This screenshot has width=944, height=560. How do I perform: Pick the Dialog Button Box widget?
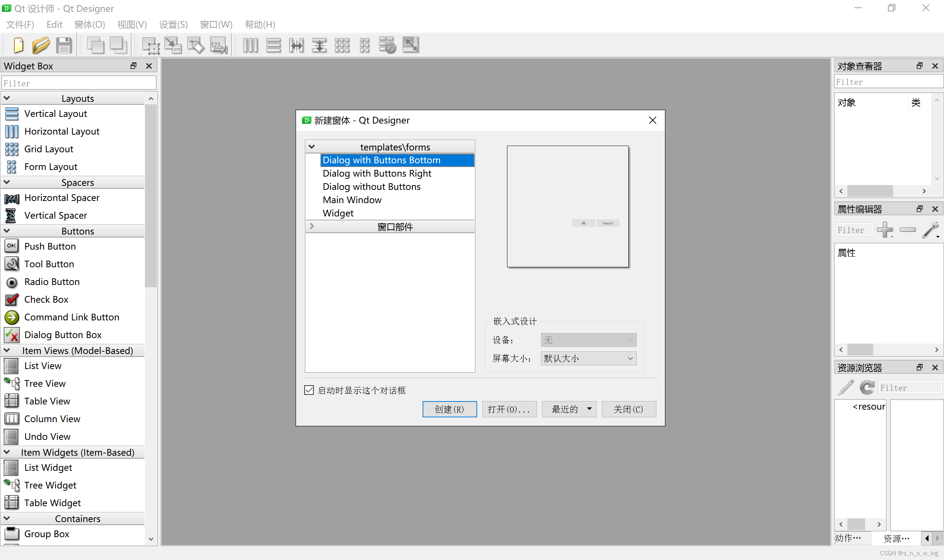[53, 335]
